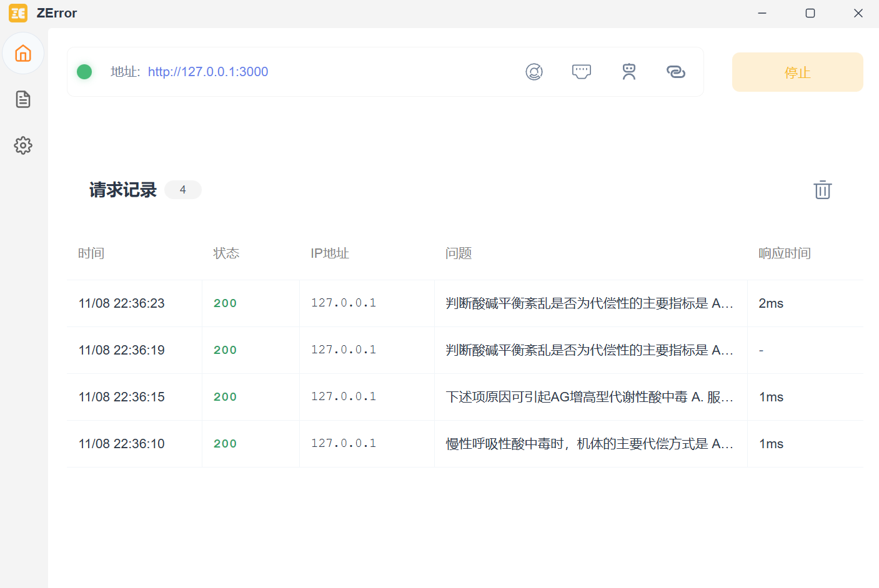Click the 状态 column header
This screenshot has height=588, width=879.
pos(226,253)
